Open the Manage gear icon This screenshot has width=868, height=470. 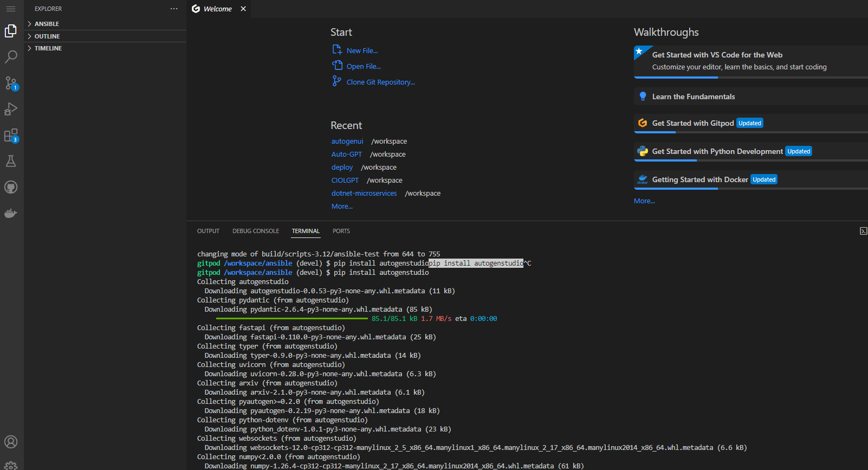(x=11, y=465)
